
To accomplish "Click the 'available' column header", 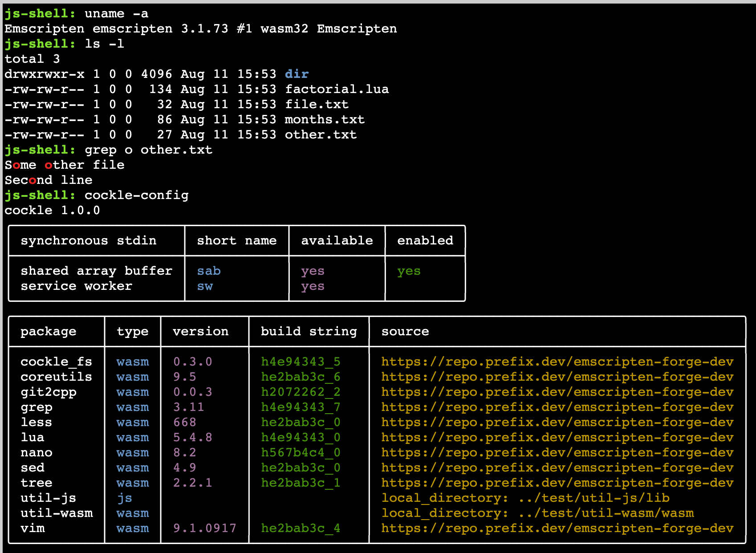I will (x=337, y=241).
